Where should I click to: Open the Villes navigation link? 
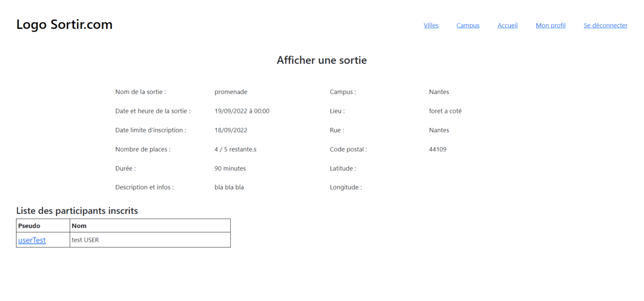pos(431,25)
